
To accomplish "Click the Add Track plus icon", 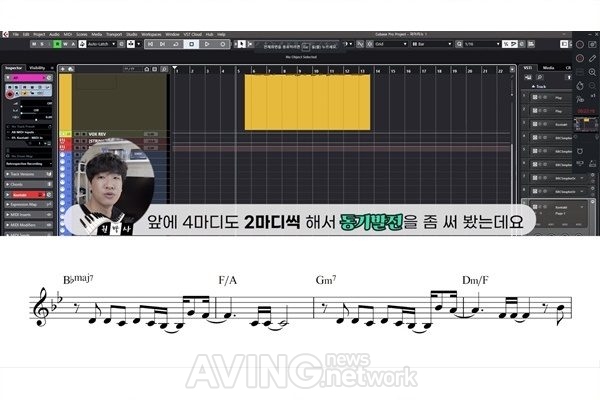I will pyautogui.click(x=63, y=69).
